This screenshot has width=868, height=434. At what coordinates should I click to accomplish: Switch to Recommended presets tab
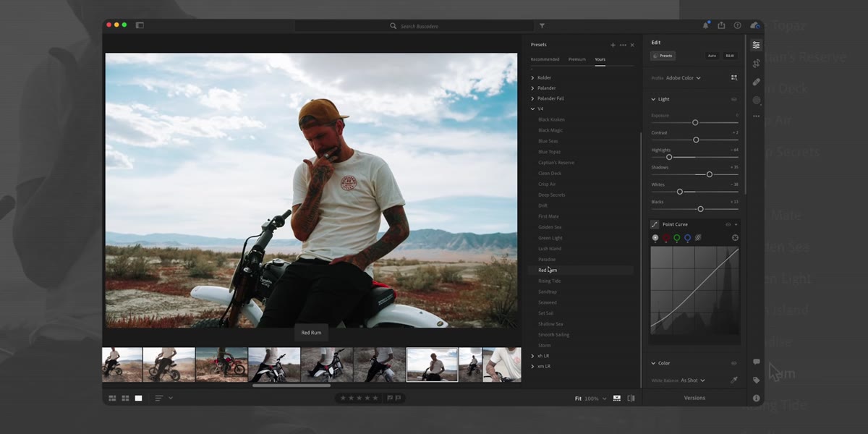tap(545, 59)
